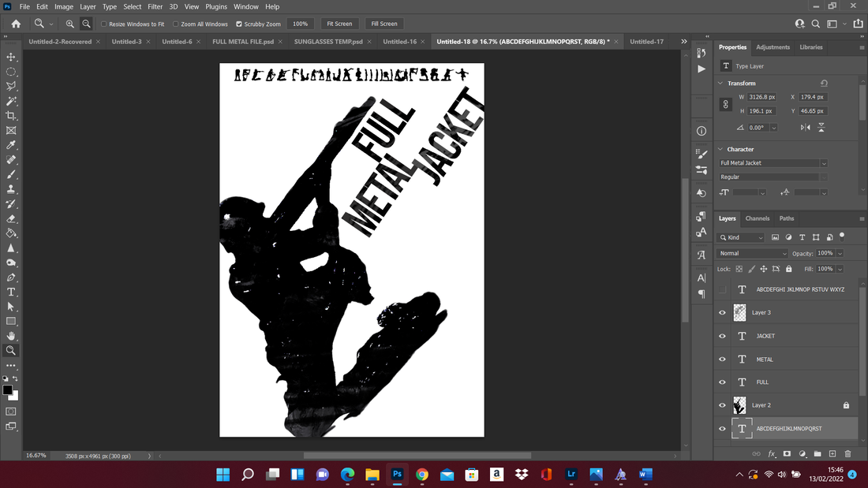Select the Hand tool
The height and width of the screenshot is (488, 868).
pos(11,336)
